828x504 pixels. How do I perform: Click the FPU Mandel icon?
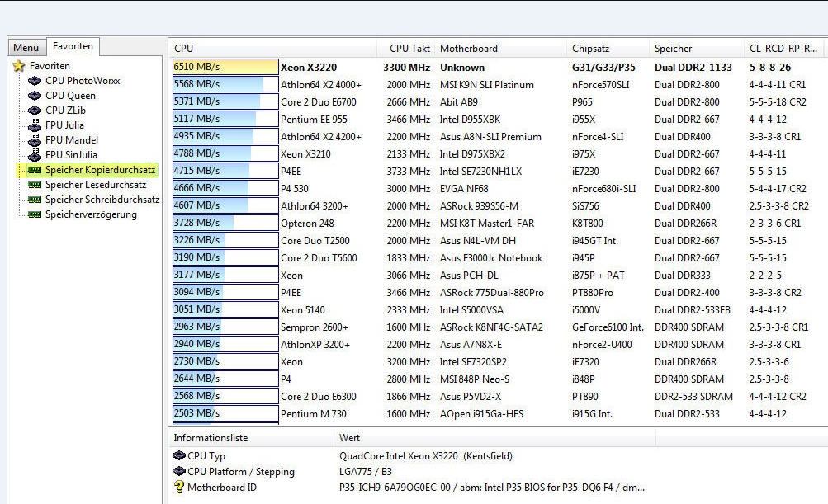pos(35,140)
